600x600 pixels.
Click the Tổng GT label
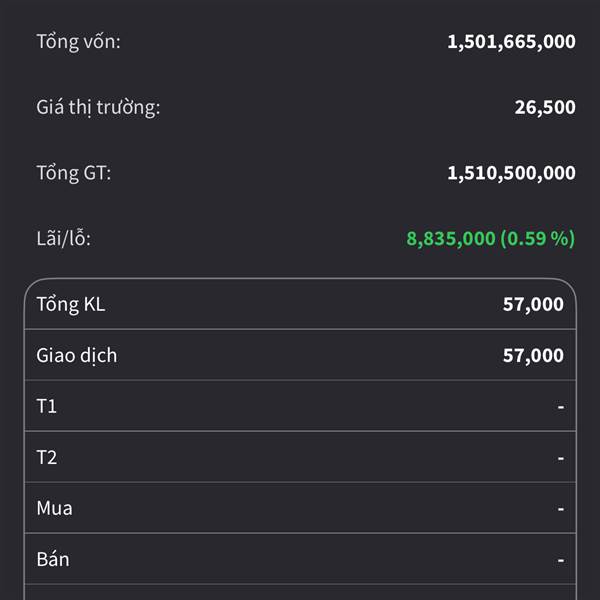click(x=74, y=173)
